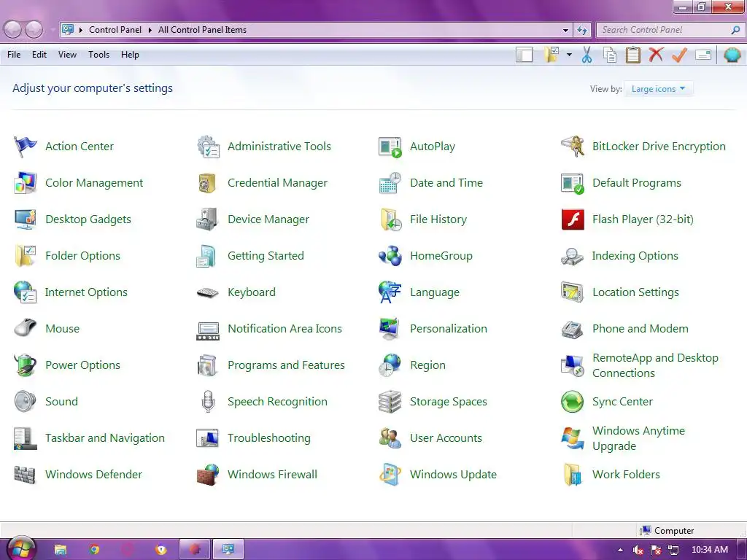Click the Back navigation button
Image resolution: width=747 pixels, height=560 pixels.
pos(13,30)
